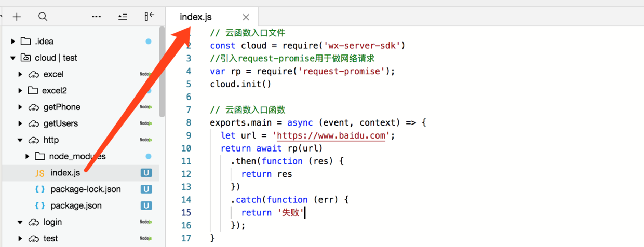Image resolution: width=644 pixels, height=247 pixels.
Task: Click '.catch(function (err) {' line
Action: (x=290, y=200)
